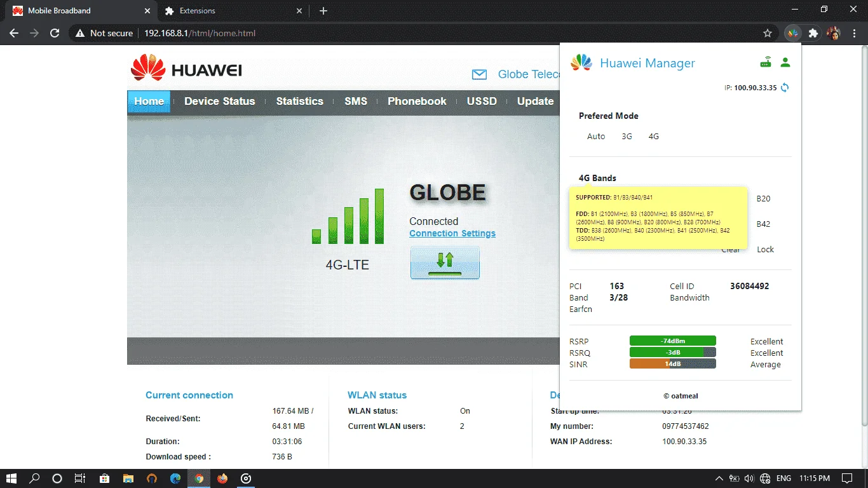Image resolution: width=868 pixels, height=488 pixels.
Task: Click the Band value 3/28
Action: 618,297
